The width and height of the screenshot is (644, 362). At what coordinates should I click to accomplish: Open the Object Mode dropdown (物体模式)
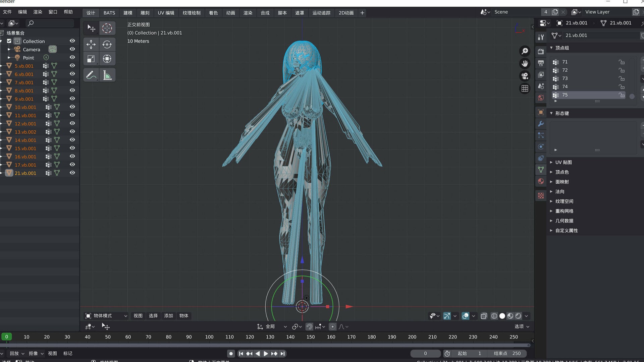pyautogui.click(x=106, y=316)
